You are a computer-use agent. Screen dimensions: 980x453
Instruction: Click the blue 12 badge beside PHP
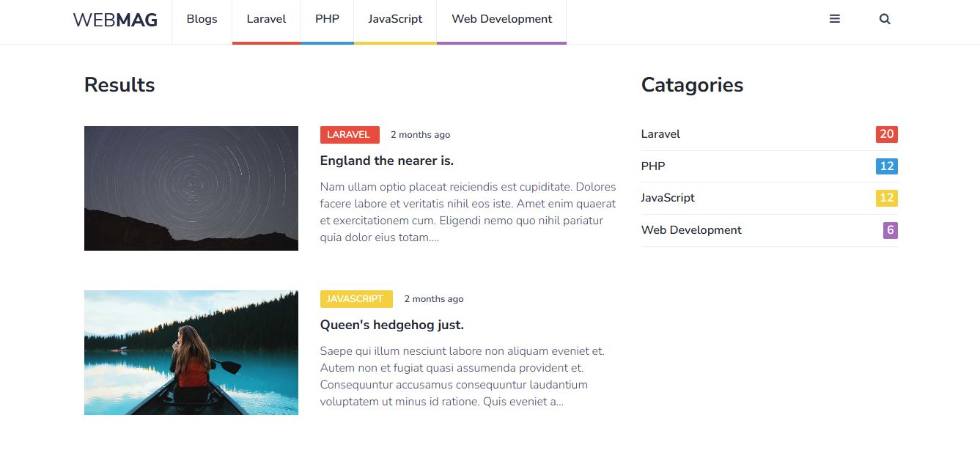pyautogui.click(x=887, y=166)
